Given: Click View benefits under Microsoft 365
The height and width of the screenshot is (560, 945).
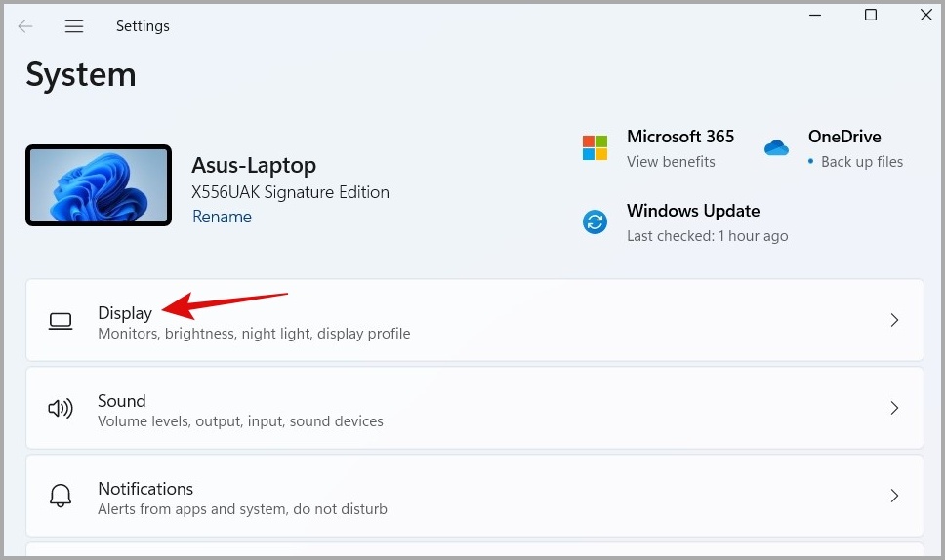Looking at the screenshot, I should coord(671,162).
